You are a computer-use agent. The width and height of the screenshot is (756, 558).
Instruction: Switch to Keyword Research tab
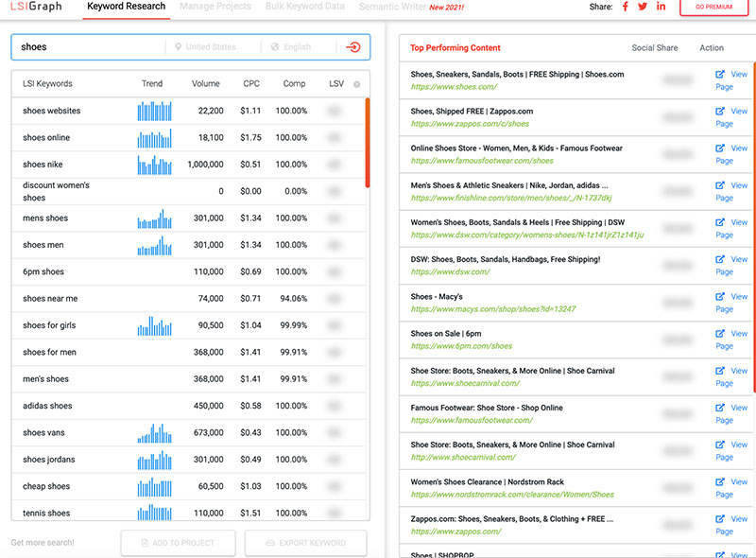tap(127, 7)
